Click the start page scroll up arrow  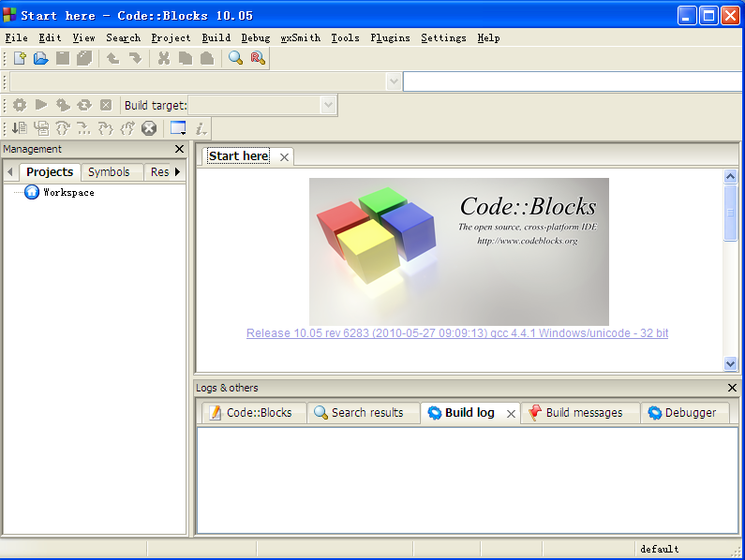[730, 176]
